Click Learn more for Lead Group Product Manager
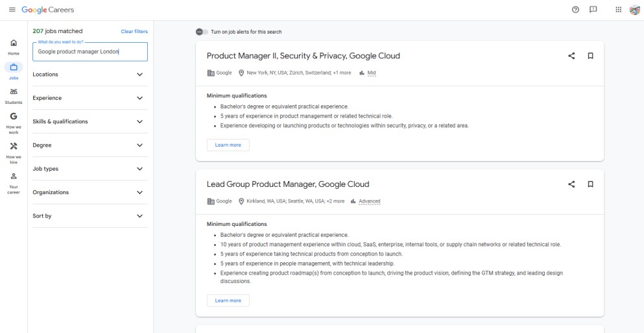This screenshot has width=644, height=333. pyautogui.click(x=228, y=301)
